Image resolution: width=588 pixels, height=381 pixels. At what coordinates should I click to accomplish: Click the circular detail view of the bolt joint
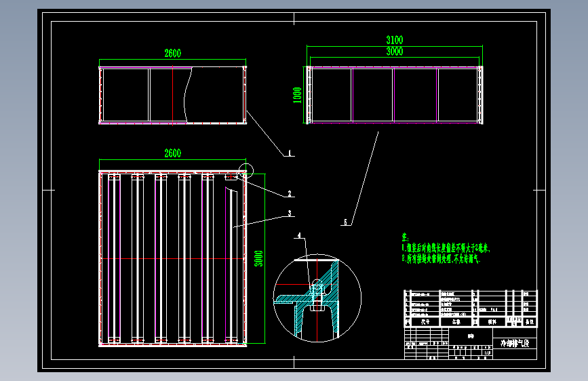coord(317,298)
